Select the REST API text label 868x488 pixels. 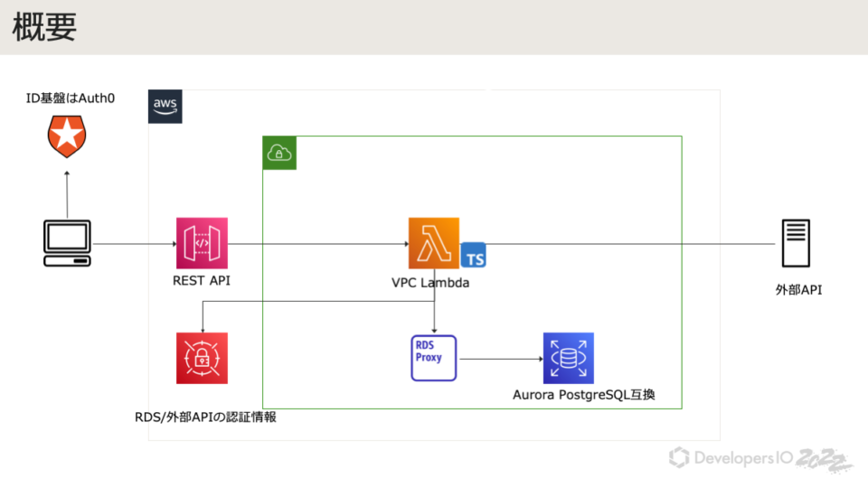point(202,281)
